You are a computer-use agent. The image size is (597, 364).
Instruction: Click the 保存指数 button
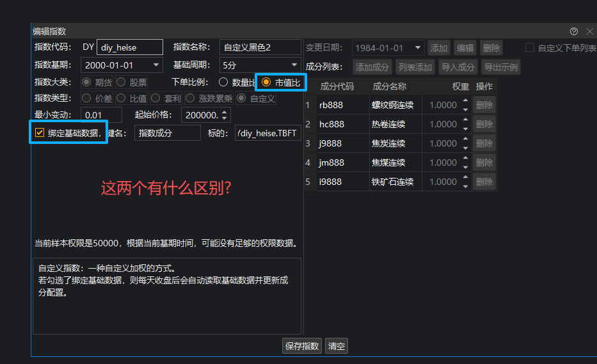point(302,346)
